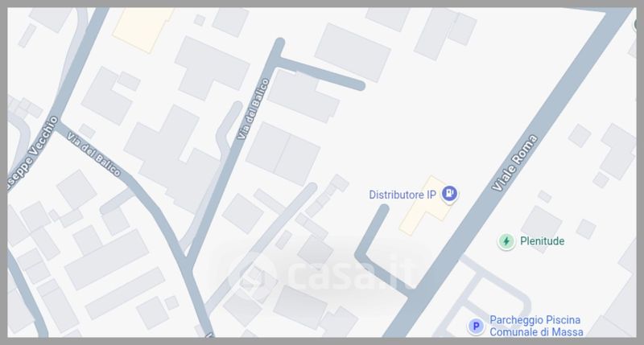Viewport: 644px width, 345px height.
Task: Select the green Plenitude charging station marker
Action: 506,241
